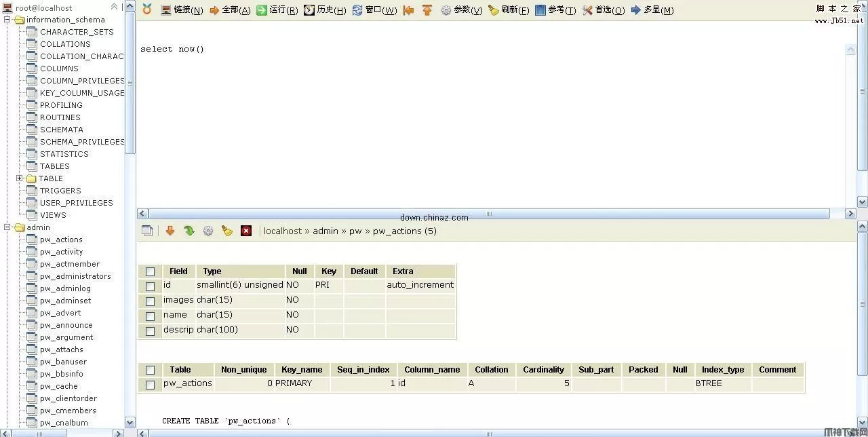Stop execution with the red X icon

pyautogui.click(x=245, y=231)
